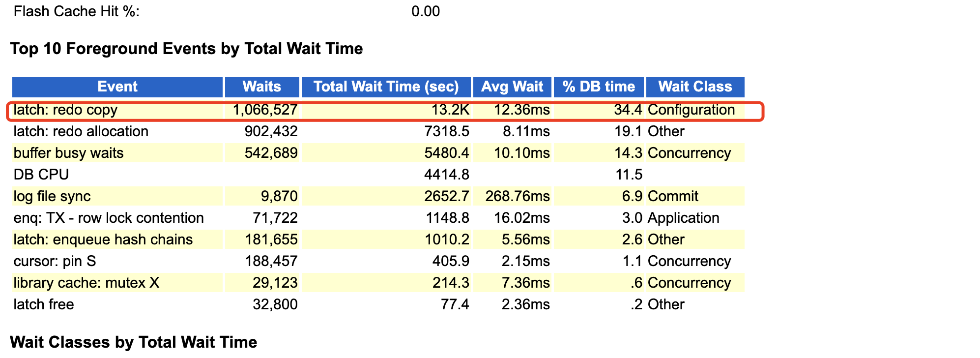The width and height of the screenshot is (980, 358).
Task: Click the Wait Class column header
Action: click(695, 87)
